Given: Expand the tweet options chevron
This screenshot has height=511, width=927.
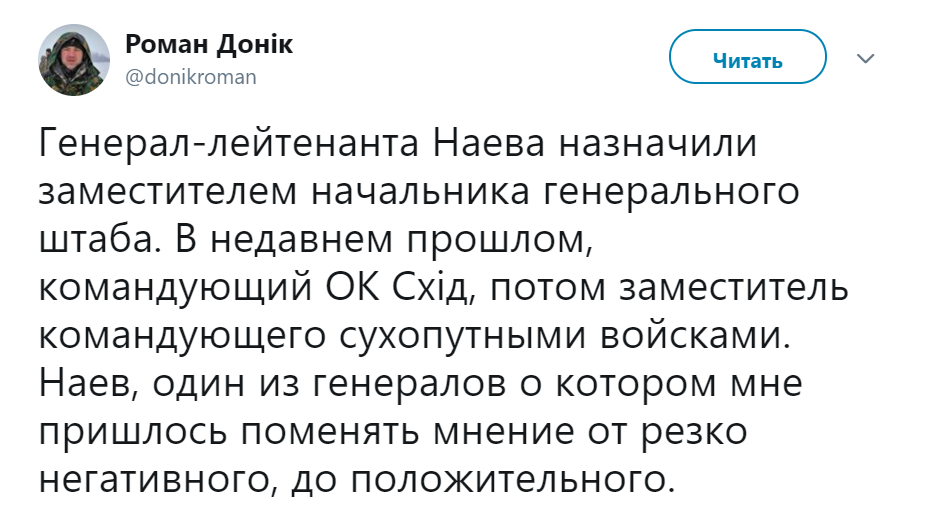Looking at the screenshot, I should (x=865, y=60).
